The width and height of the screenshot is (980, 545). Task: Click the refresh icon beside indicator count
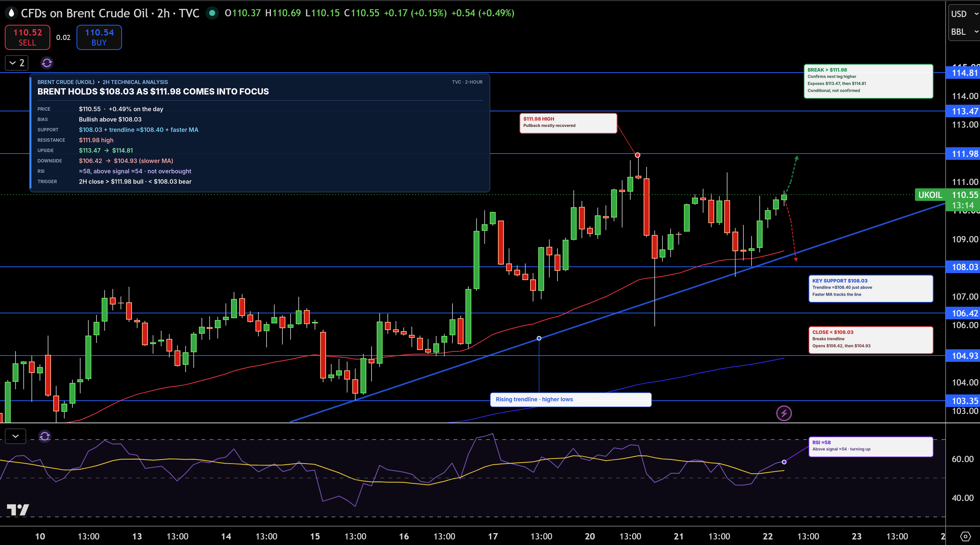(47, 63)
